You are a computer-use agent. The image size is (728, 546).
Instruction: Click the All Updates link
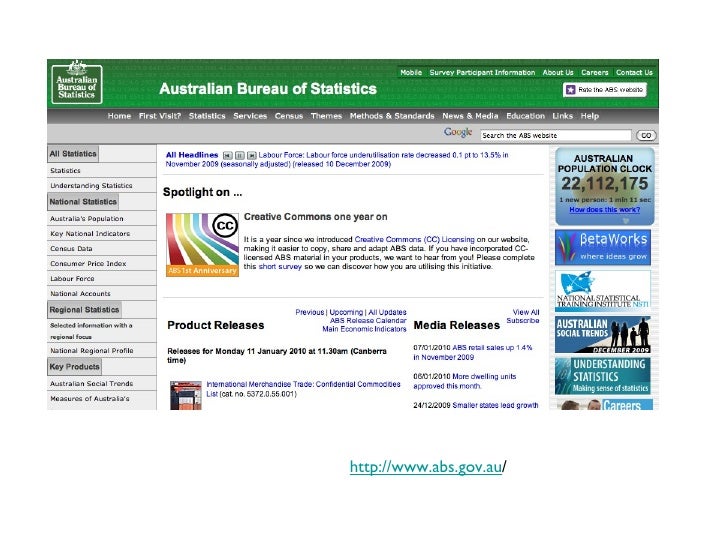[x=387, y=312]
